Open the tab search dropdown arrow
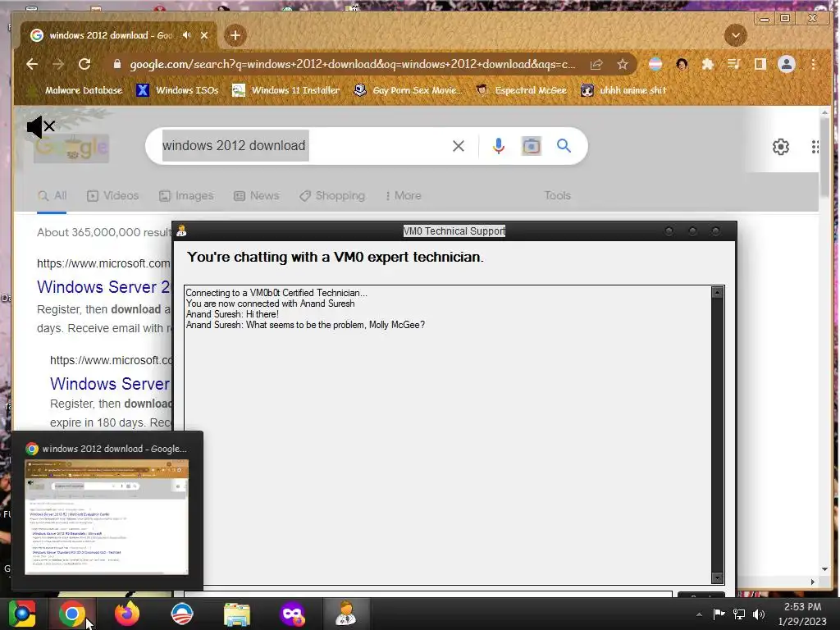 point(736,35)
